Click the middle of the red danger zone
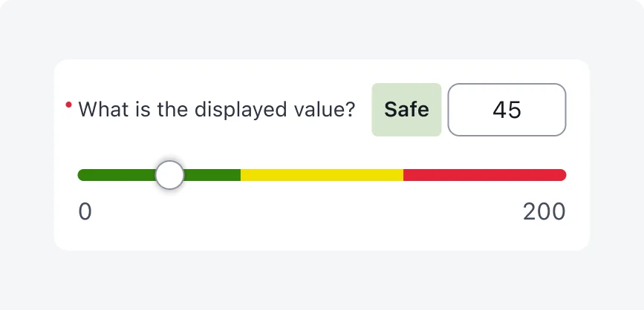The image size is (644, 310). pos(485,175)
